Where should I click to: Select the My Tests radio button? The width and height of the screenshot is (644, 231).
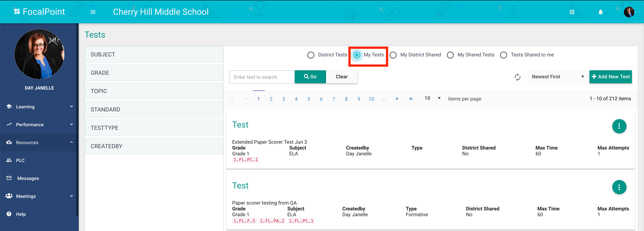tap(357, 55)
